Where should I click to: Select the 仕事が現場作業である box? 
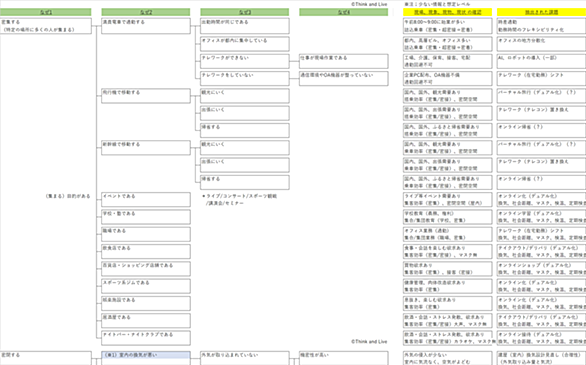[x=343, y=61]
